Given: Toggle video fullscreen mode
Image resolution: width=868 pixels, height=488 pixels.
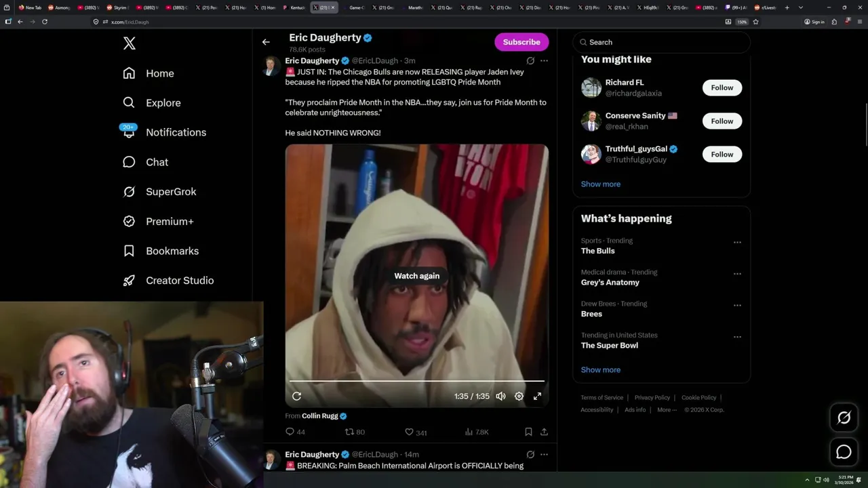Looking at the screenshot, I should click(x=537, y=396).
